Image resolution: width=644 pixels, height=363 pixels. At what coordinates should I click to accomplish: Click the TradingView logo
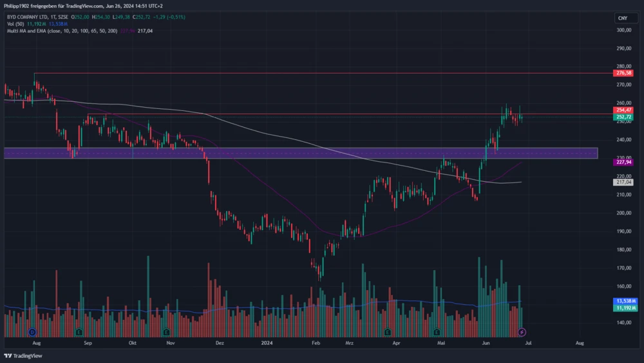[x=23, y=356]
